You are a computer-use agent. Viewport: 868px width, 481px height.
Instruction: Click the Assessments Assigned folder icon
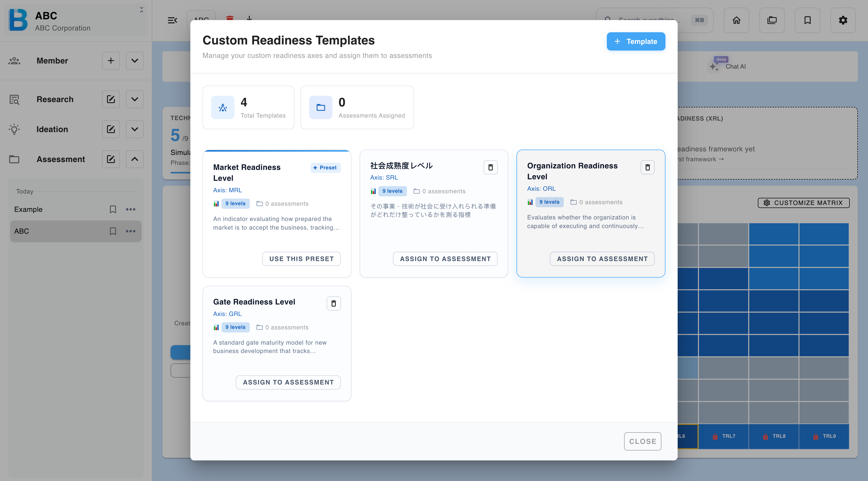pos(321,107)
